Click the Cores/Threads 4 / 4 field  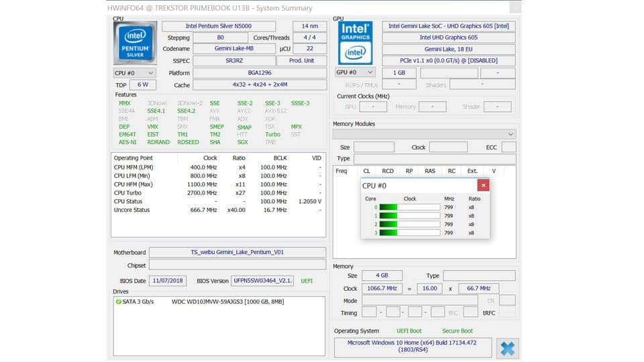(310, 38)
